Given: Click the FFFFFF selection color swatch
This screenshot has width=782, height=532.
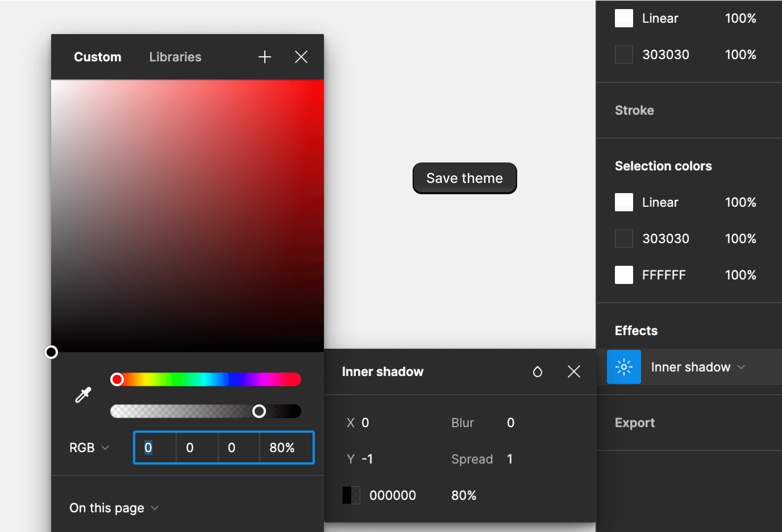Looking at the screenshot, I should (x=624, y=275).
